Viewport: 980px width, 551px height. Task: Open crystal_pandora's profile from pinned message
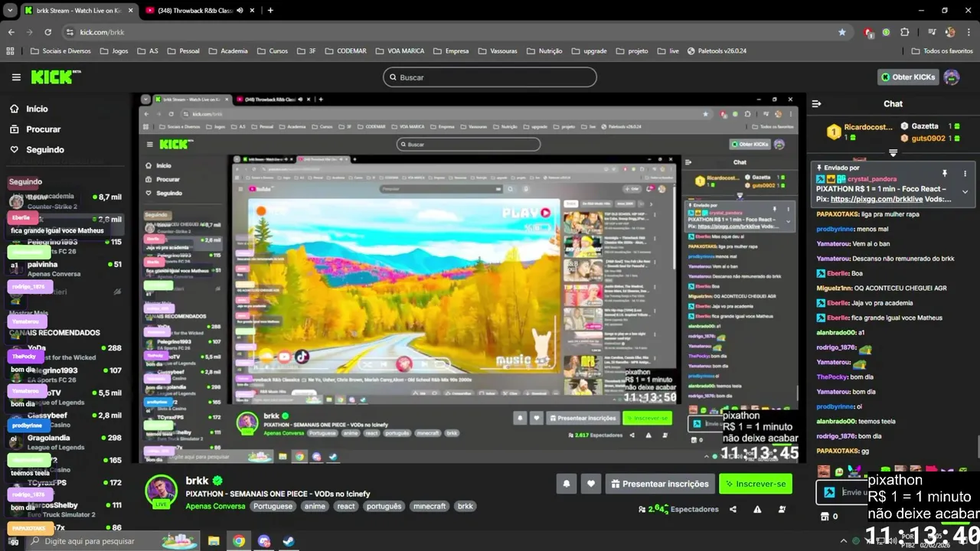pyautogui.click(x=871, y=179)
